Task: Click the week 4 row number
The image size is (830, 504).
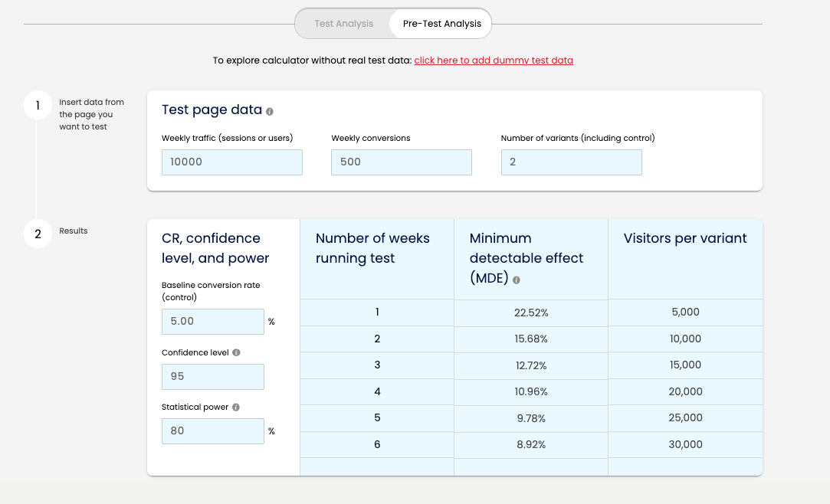Action: click(377, 392)
